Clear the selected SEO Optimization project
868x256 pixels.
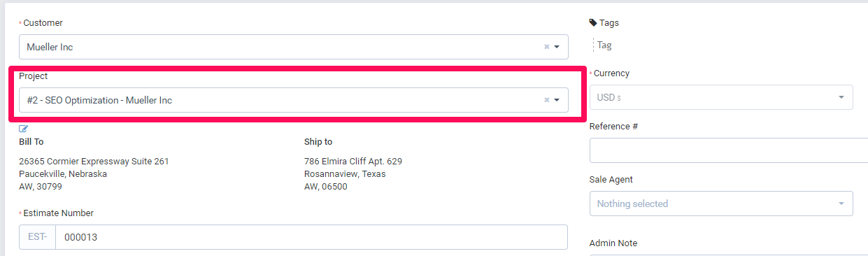coord(547,100)
